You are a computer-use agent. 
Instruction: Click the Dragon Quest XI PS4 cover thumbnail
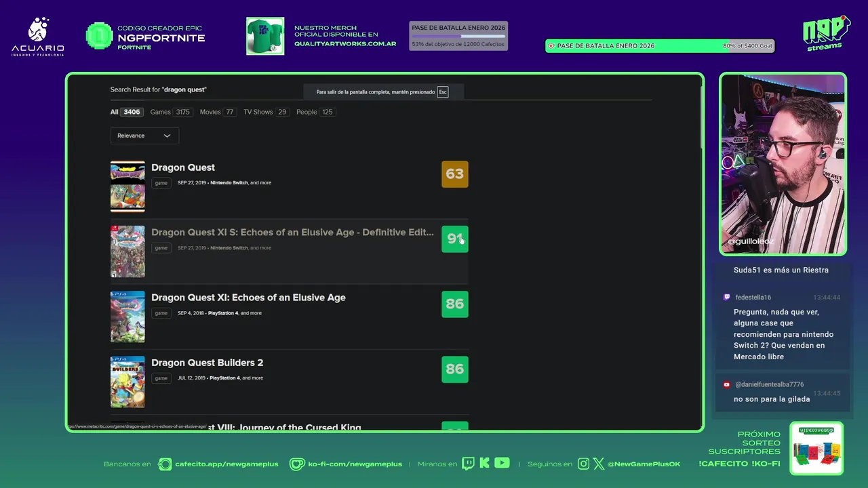pos(127,317)
